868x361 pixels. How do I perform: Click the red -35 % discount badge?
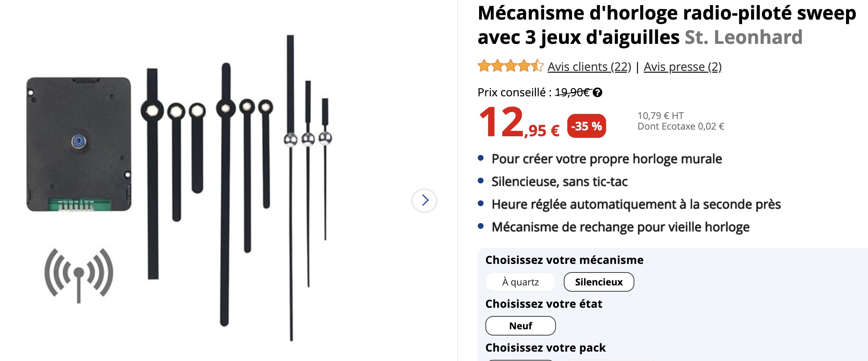[x=587, y=126]
